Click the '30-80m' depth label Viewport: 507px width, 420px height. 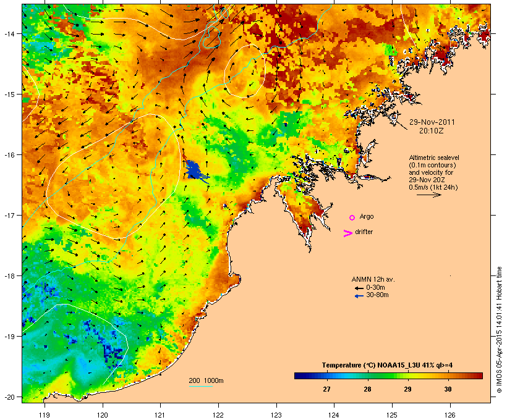(377, 295)
